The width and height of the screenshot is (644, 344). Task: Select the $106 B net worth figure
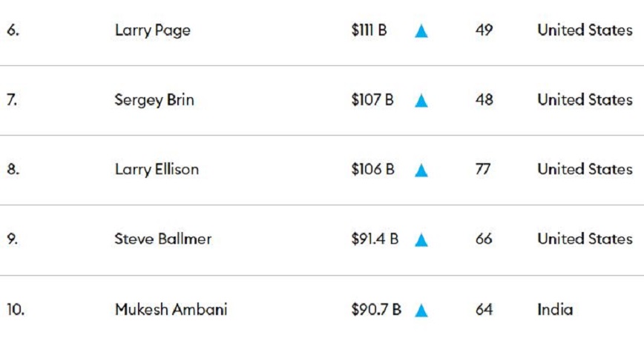click(372, 170)
